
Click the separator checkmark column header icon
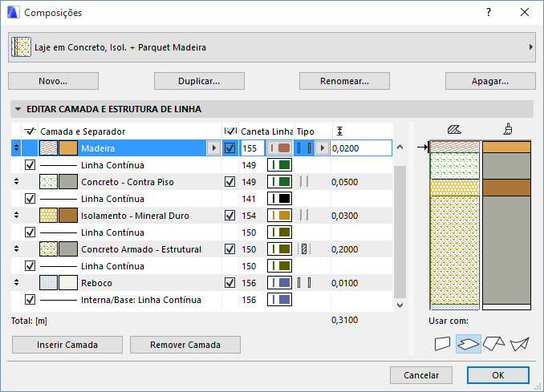pos(30,131)
